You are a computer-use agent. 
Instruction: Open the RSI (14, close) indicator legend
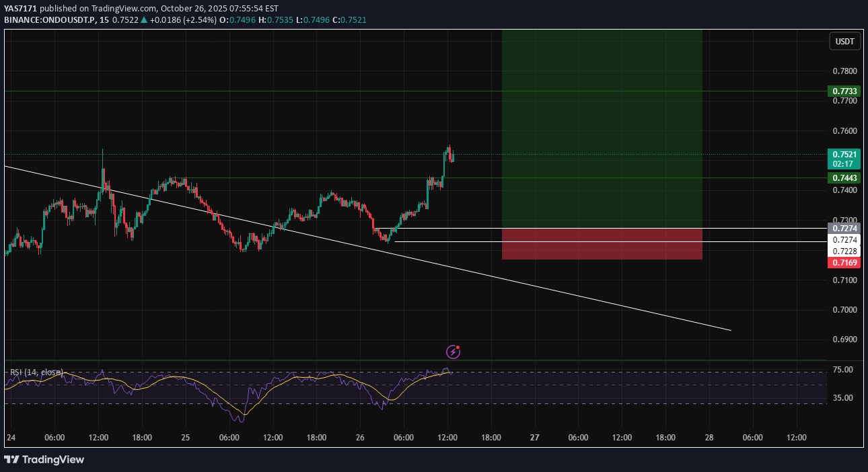coord(36,372)
